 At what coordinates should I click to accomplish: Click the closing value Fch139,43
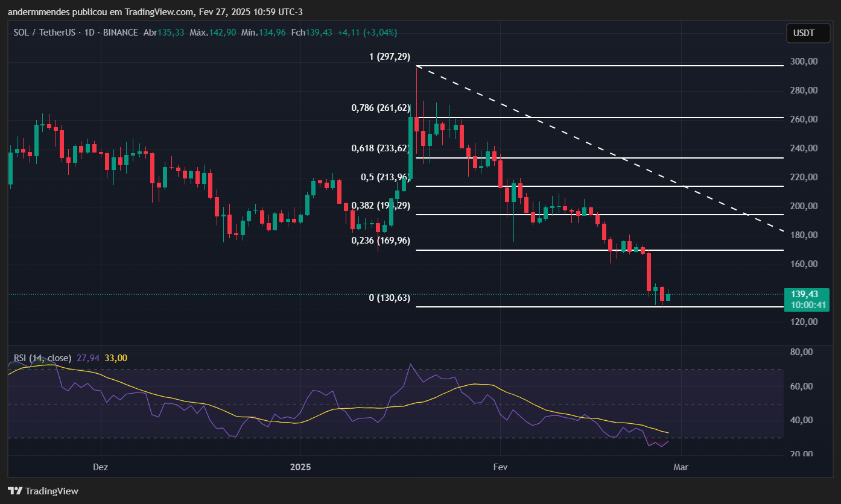(x=312, y=33)
